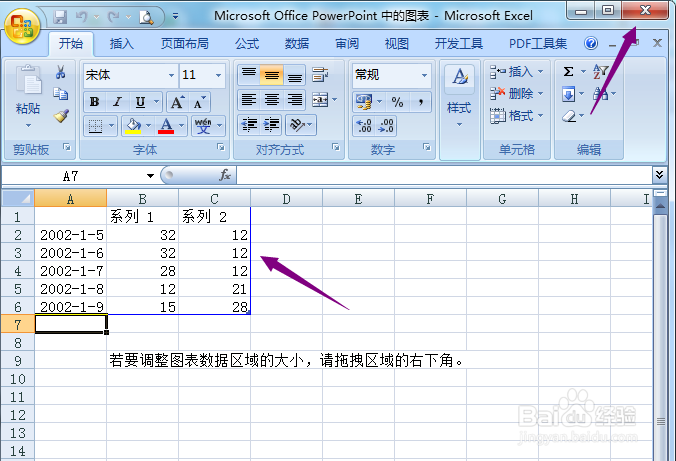The image size is (676, 461).
Task: Cut selection with scissors icon
Action: click(x=60, y=72)
